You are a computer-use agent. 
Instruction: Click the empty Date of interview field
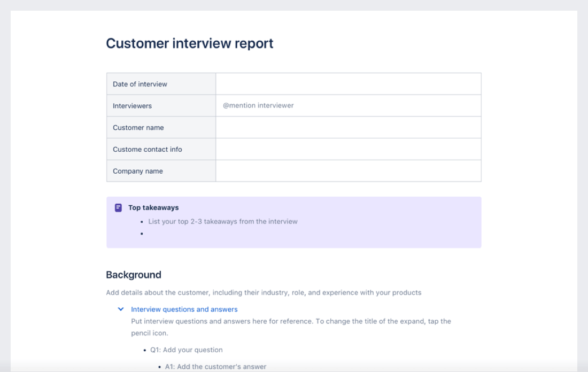[x=347, y=83]
